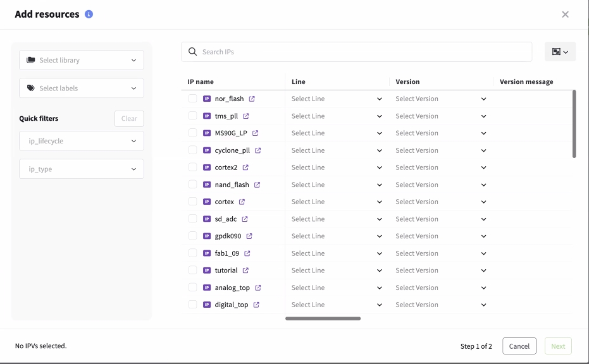The image size is (589, 364).
Task: Open external link icon for digital_top
Action: pyautogui.click(x=256, y=305)
